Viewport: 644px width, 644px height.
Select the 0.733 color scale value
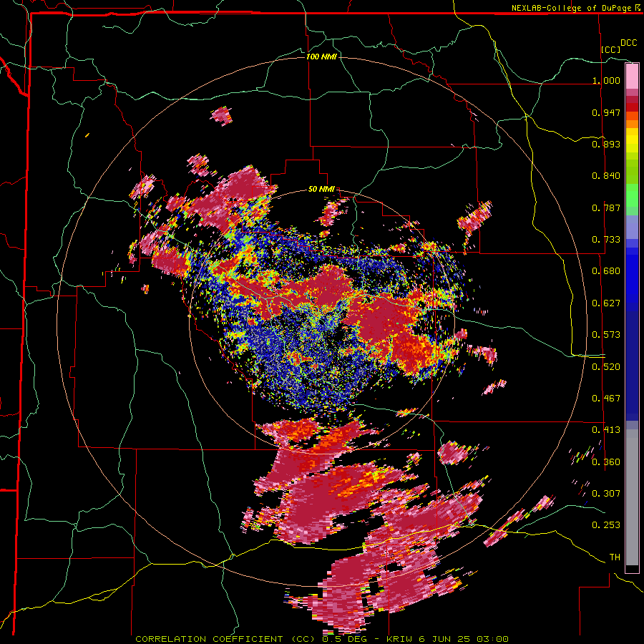(606, 240)
